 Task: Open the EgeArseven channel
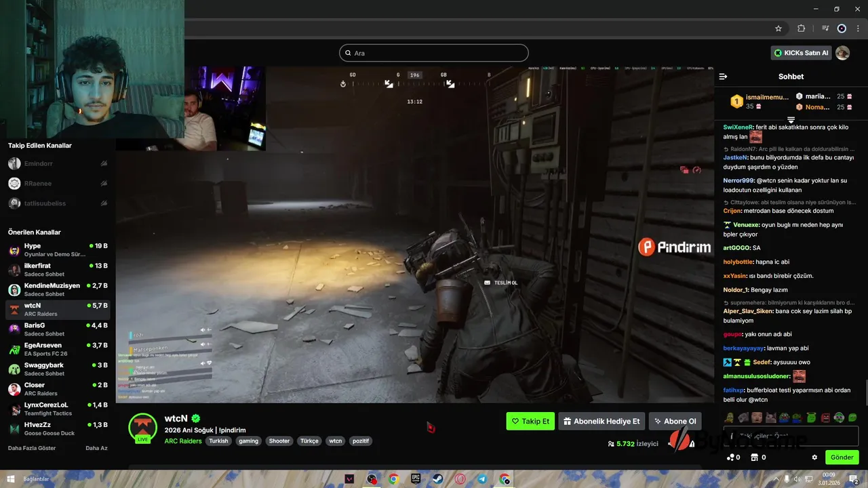58,349
